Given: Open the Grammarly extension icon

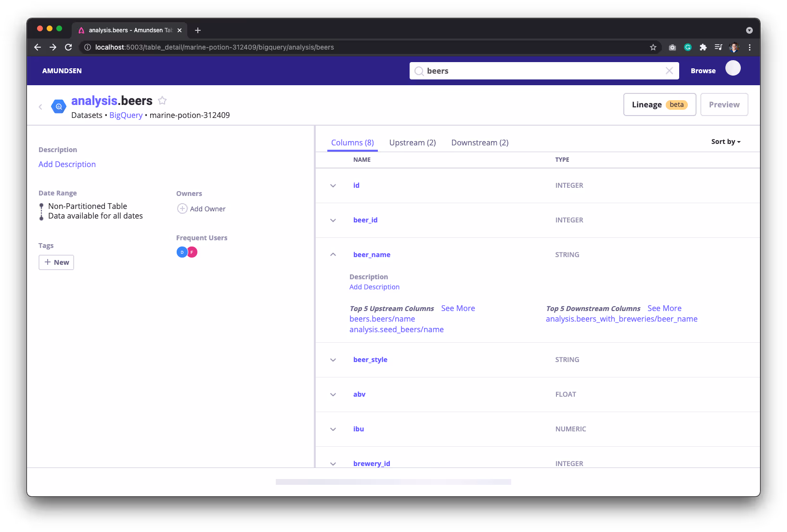Looking at the screenshot, I should [x=688, y=47].
